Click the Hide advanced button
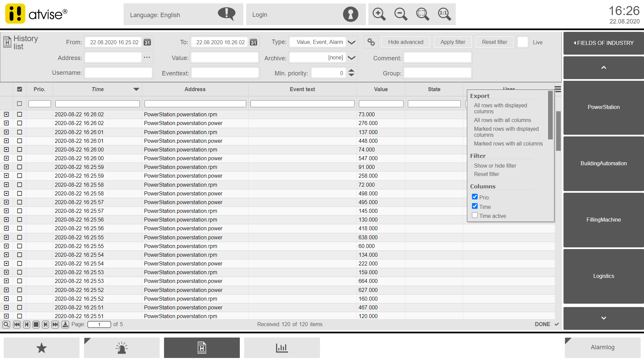 tap(406, 42)
